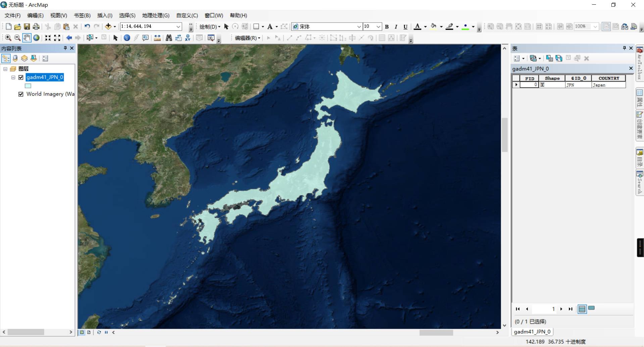Select the Zoom Out magnifier tool
Image resolution: width=644 pixels, height=347 pixels.
17,38
